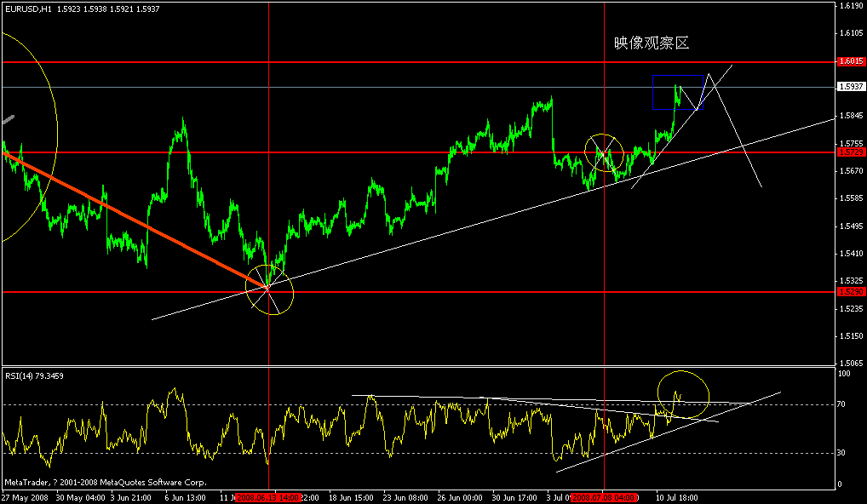Click the red 1.5290 price level label
This screenshot has width=867, height=504.
tap(851, 292)
